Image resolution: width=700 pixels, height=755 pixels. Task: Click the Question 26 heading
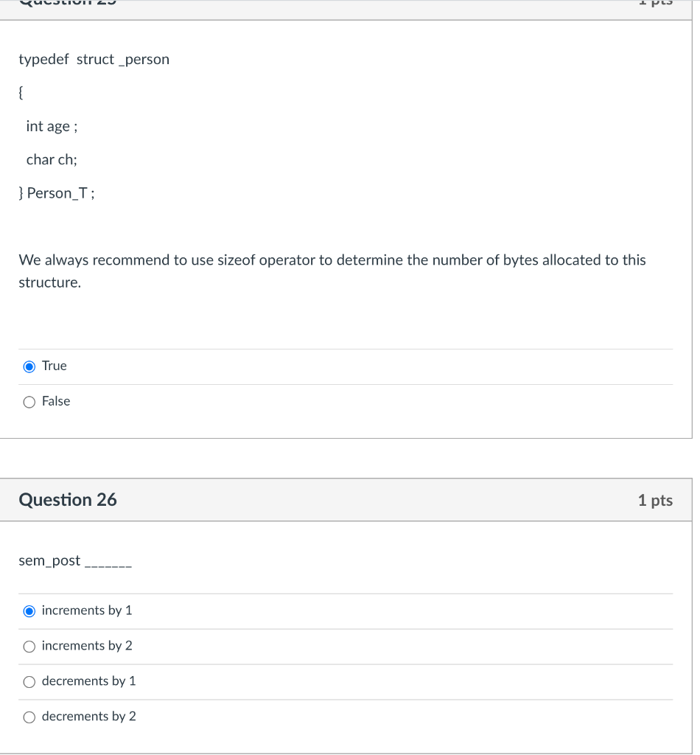click(x=68, y=500)
